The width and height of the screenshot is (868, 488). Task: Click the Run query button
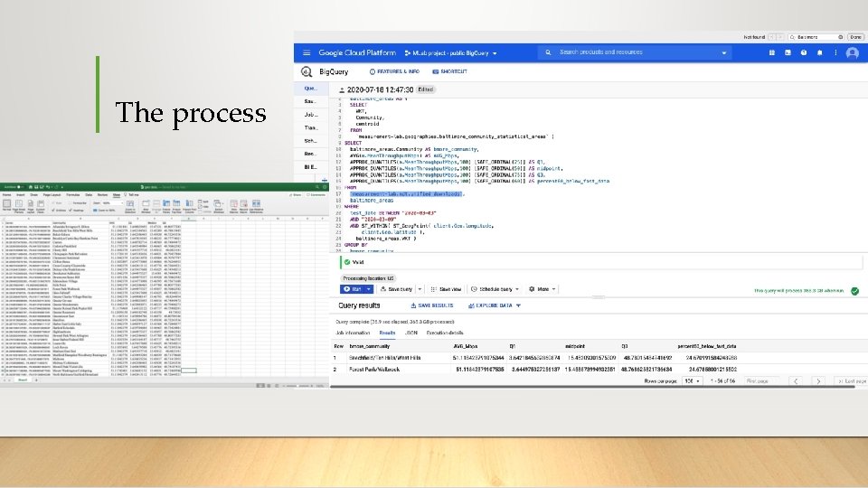pos(352,289)
